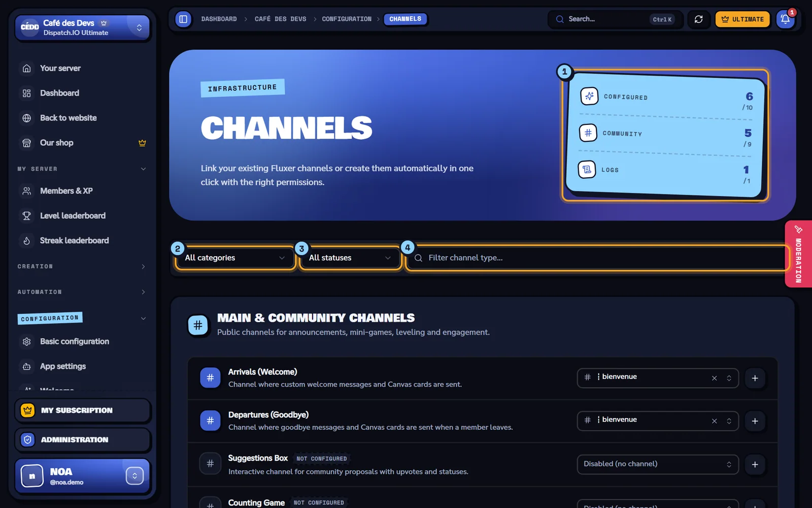Add a channel for Arrivals (Welcome)
The width and height of the screenshot is (812, 508).
[x=755, y=378]
